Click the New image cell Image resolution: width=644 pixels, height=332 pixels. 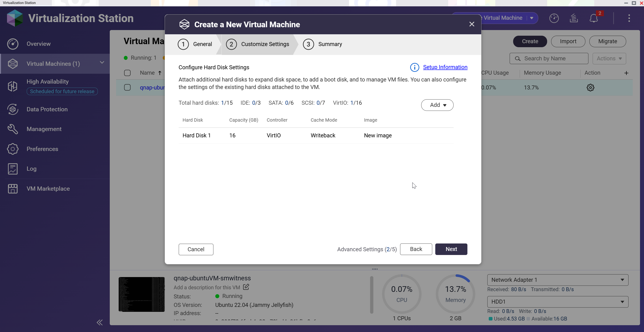click(378, 135)
